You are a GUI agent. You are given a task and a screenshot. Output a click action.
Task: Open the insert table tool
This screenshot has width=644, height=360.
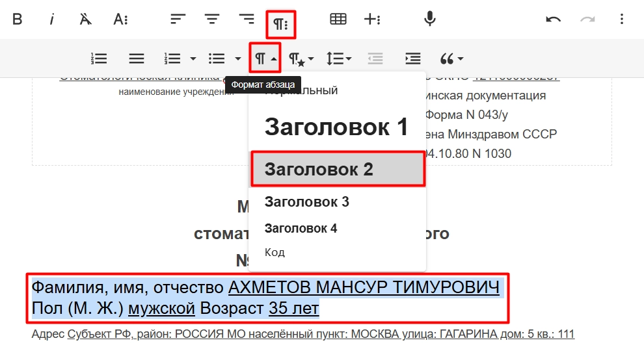tap(338, 19)
